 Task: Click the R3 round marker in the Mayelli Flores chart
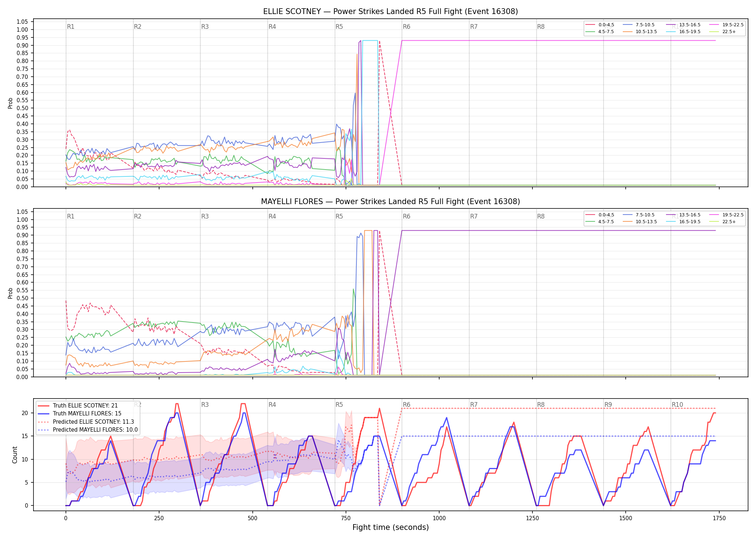205,216
